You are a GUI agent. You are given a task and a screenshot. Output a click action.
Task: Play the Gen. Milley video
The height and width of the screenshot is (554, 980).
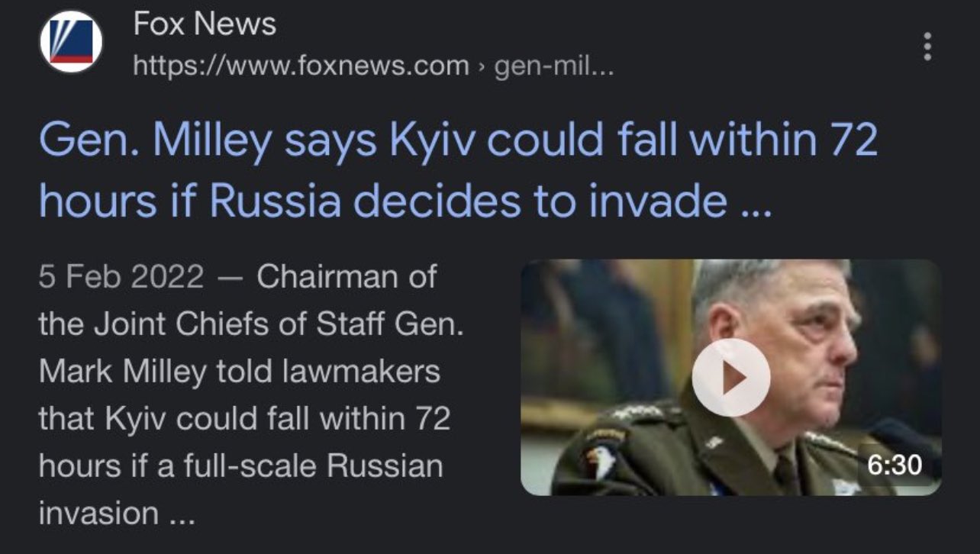coord(730,378)
